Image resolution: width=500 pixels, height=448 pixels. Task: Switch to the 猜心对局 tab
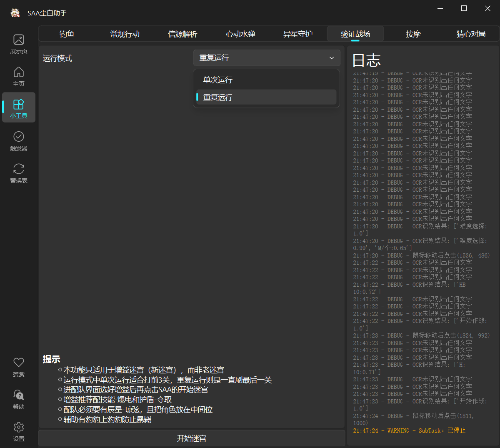coord(471,34)
